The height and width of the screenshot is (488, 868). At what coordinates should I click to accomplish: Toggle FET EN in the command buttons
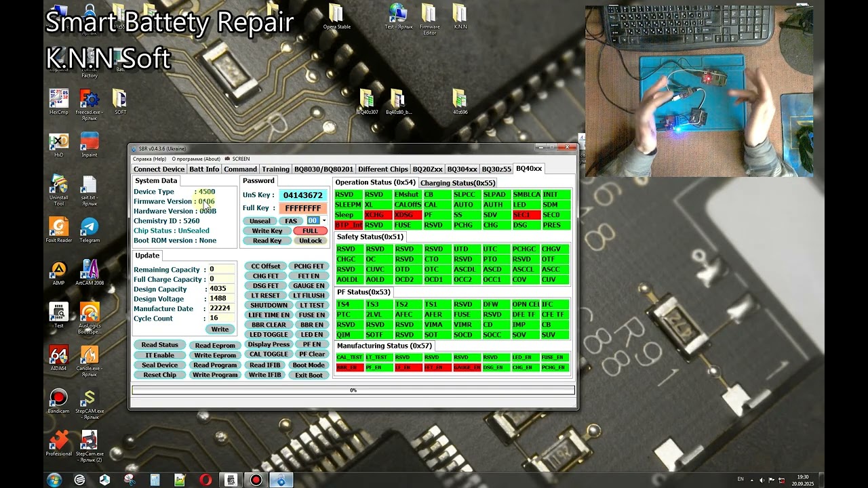coord(309,276)
